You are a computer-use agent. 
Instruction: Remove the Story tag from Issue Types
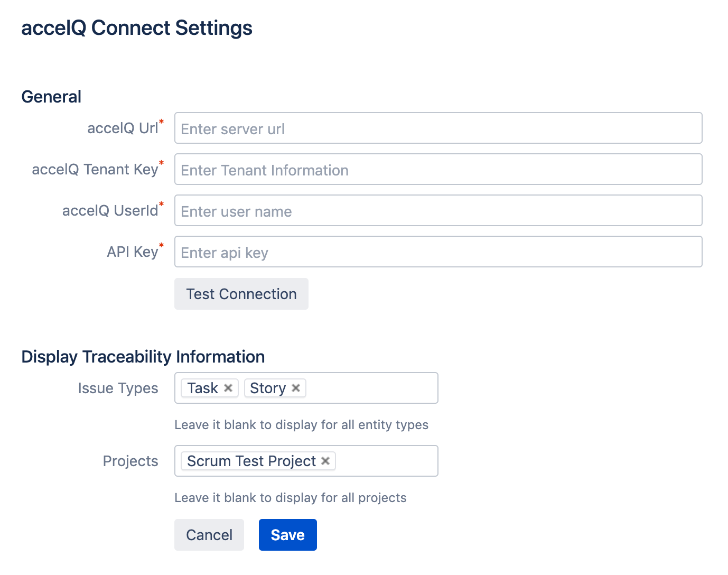tap(296, 388)
